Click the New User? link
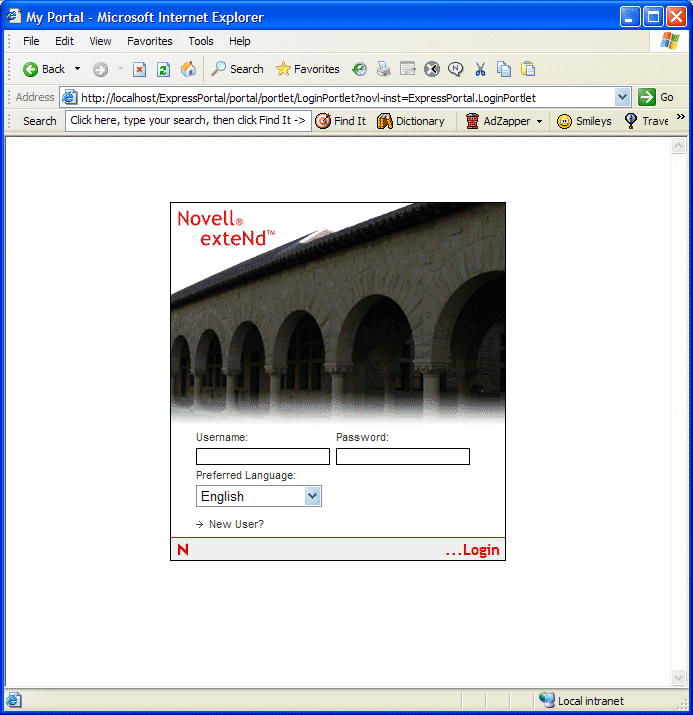 click(x=236, y=524)
